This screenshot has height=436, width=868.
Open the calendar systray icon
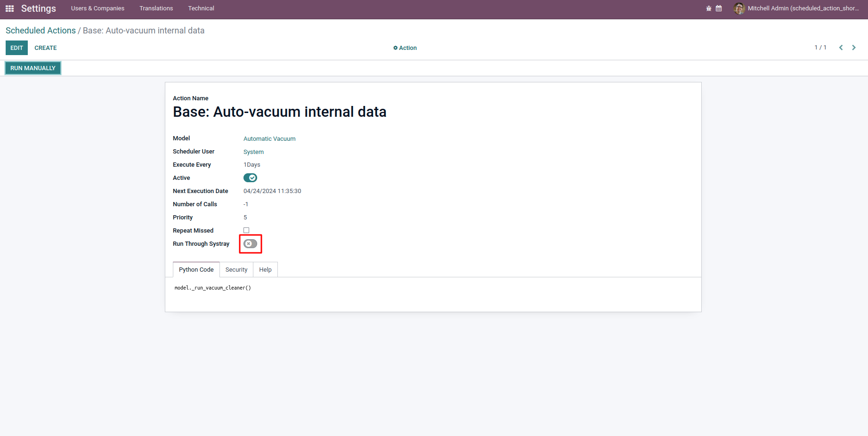(x=719, y=8)
